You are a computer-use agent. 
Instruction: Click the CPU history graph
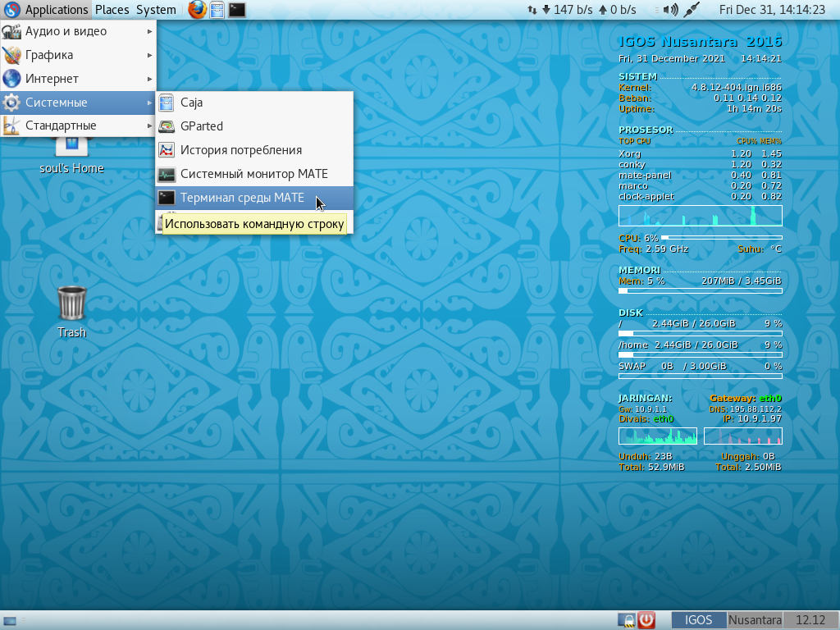point(701,216)
